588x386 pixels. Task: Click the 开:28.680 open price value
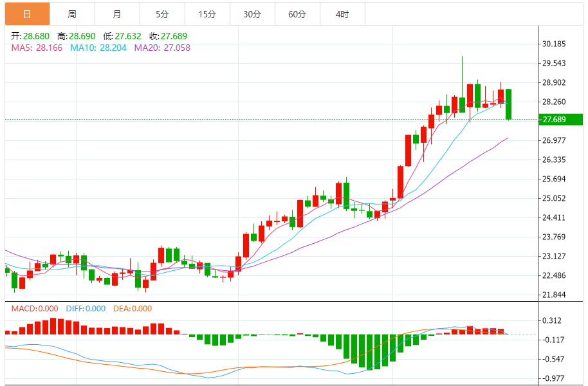(30, 36)
